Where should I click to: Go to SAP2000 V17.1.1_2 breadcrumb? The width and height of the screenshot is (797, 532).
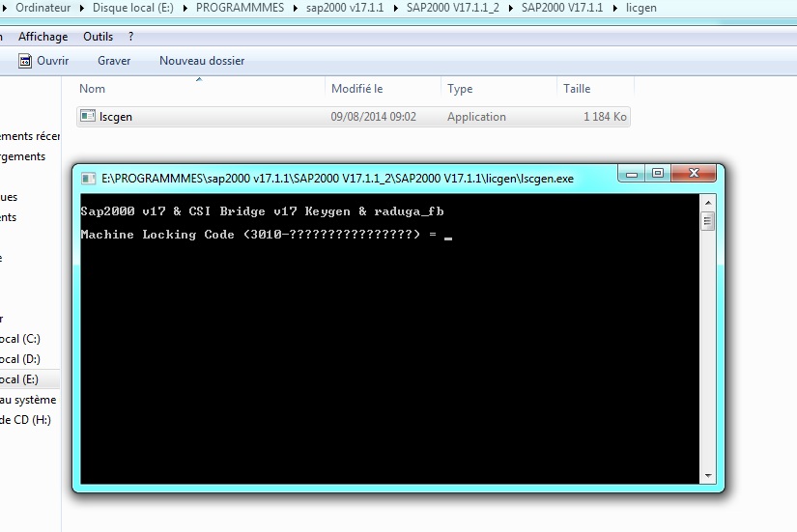click(453, 8)
